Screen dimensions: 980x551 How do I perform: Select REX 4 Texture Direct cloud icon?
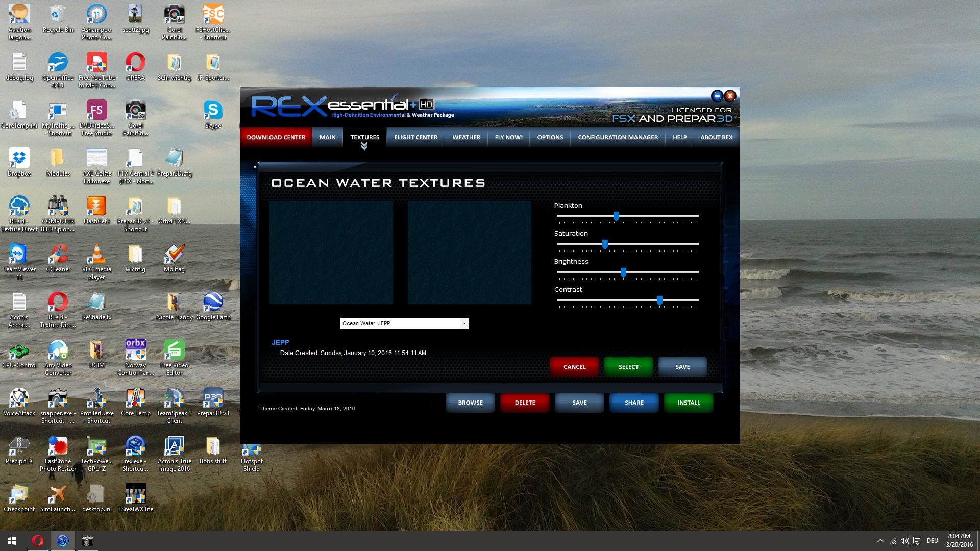click(19, 214)
